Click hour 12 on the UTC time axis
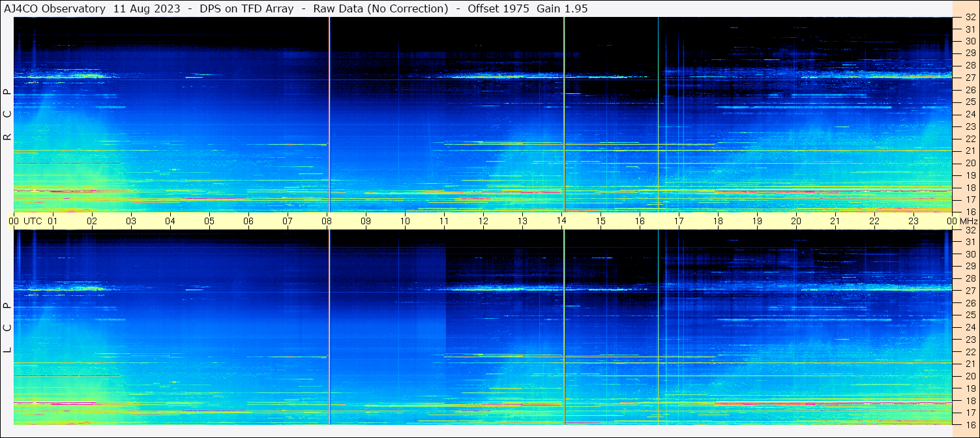This screenshot has height=438, width=980. (483, 221)
